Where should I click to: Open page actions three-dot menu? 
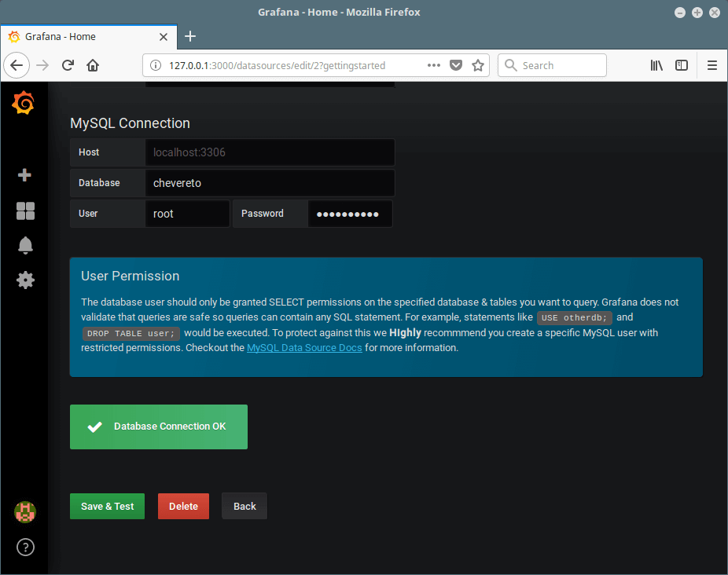click(x=434, y=65)
